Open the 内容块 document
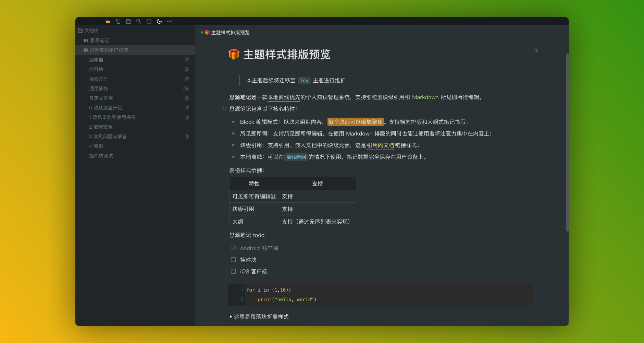 click(135, 69)
